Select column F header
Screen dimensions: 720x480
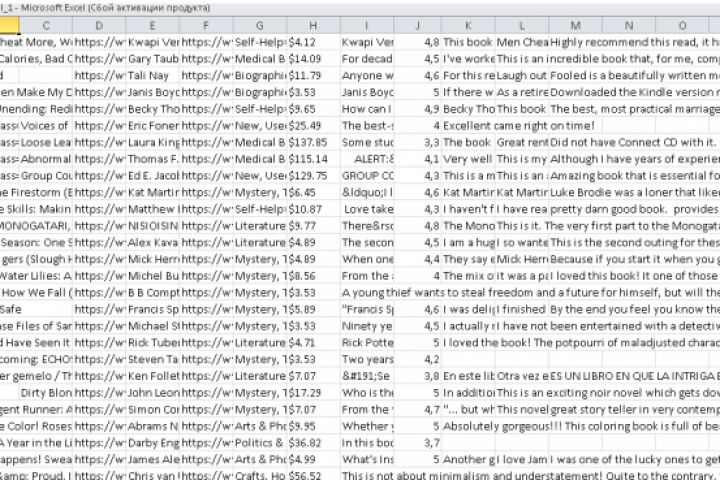click(x=206, y=26)
